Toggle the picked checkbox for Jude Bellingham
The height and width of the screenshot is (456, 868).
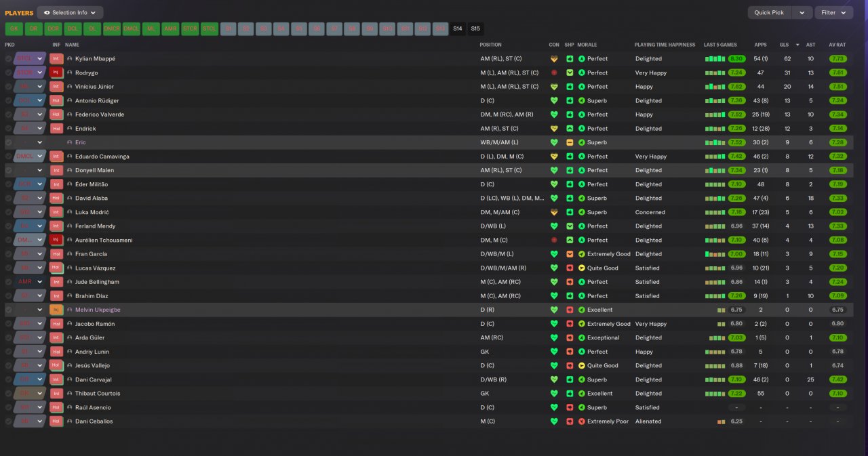coord(9,282)
